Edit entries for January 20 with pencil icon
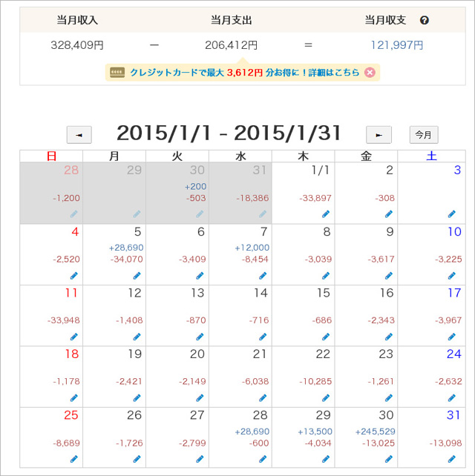 [200, 397]
